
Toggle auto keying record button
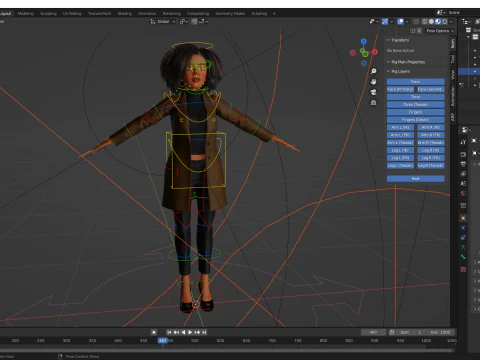[154, 332]
